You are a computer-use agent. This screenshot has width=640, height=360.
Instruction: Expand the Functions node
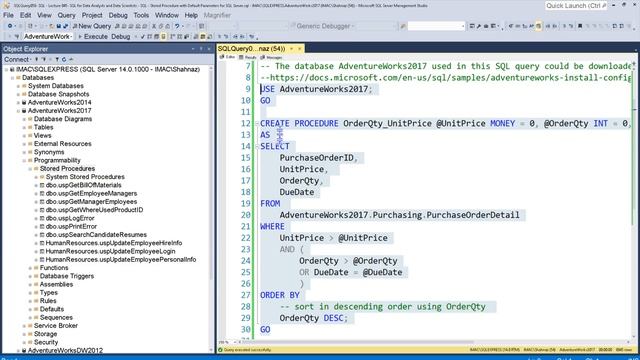click(x=30, y=268)
